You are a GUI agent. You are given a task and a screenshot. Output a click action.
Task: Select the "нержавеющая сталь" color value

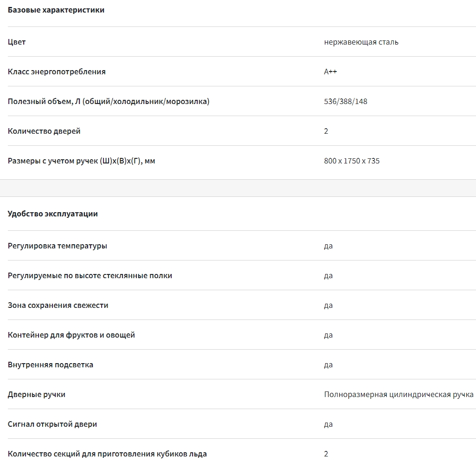(361, 42)
